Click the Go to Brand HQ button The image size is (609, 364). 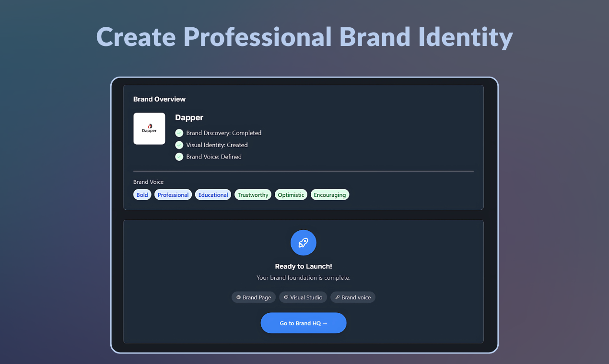303,323
